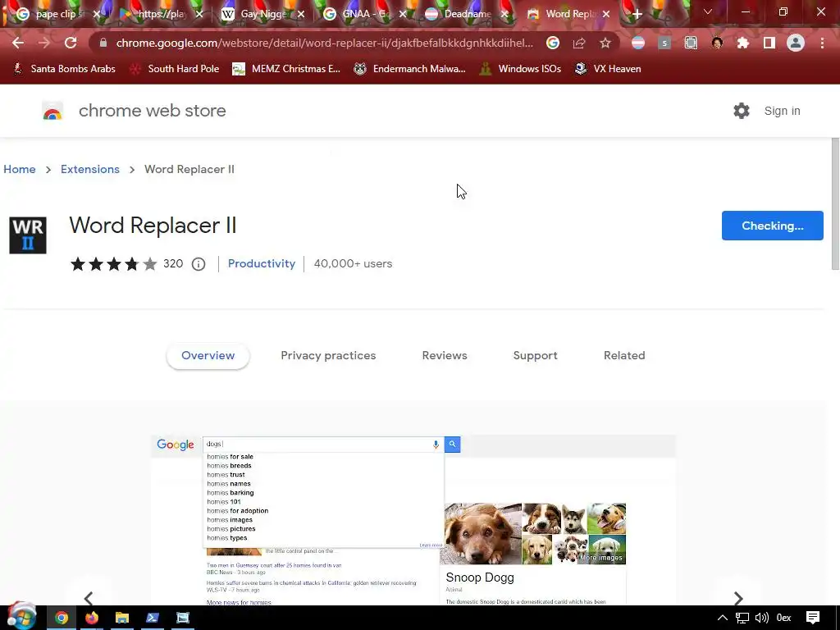840x630 pixels.
Task: Open the notification center icon
Action: coord(813,618)
